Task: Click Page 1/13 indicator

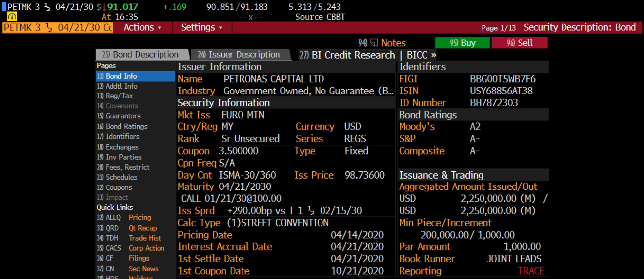Action: (499, 28)
